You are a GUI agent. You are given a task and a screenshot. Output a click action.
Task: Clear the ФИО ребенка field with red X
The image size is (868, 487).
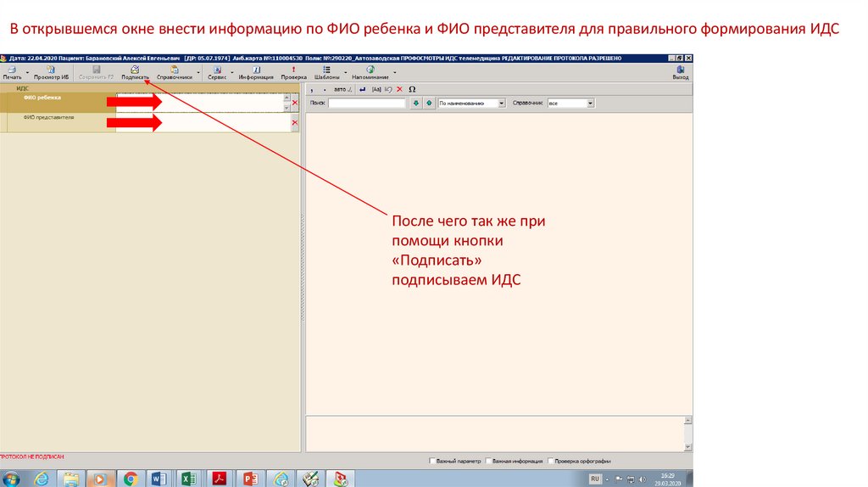click(x=295, y=103)
